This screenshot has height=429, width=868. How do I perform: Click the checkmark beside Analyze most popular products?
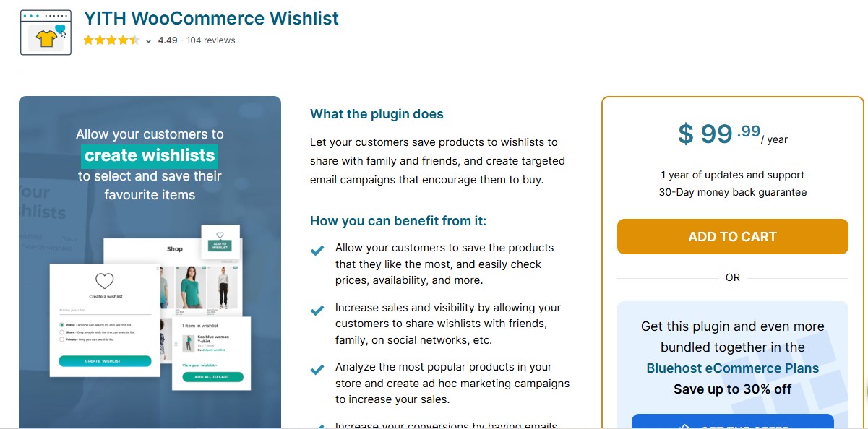[316, 369]
